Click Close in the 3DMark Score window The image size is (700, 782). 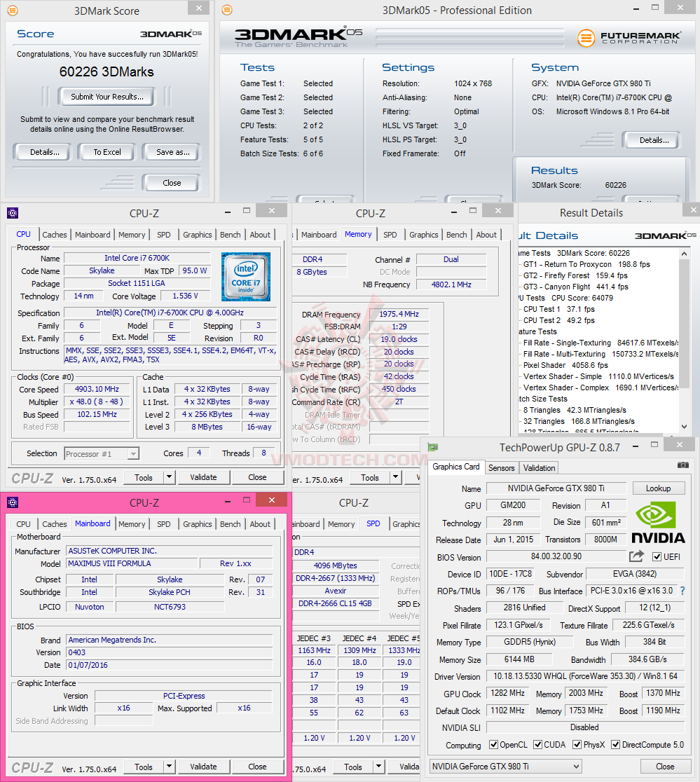coord(172,183)
